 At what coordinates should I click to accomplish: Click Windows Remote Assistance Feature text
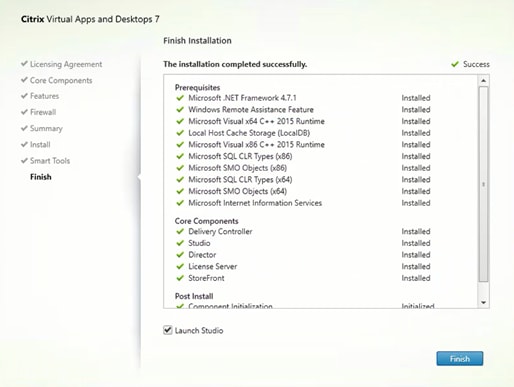(x=251, y=110)
